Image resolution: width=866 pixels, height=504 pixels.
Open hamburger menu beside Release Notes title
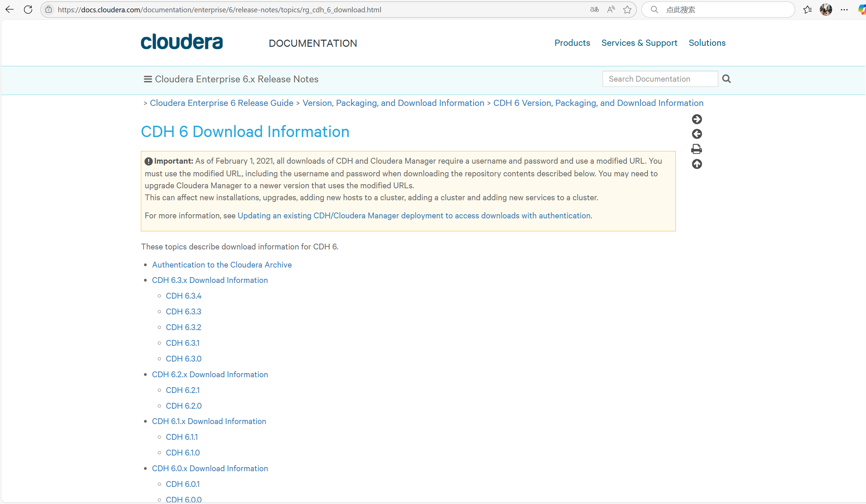148,79
